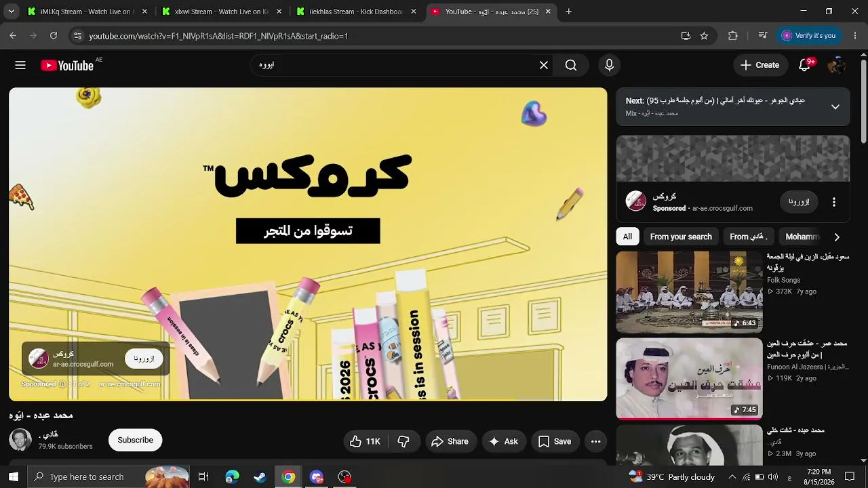Close the iMLKq Stream tab

[x=144, y=12]
